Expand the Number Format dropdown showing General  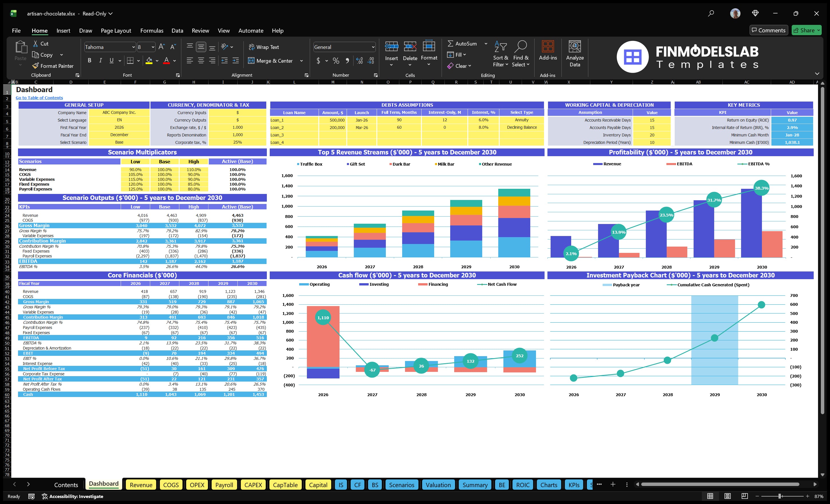click(373, 47)
